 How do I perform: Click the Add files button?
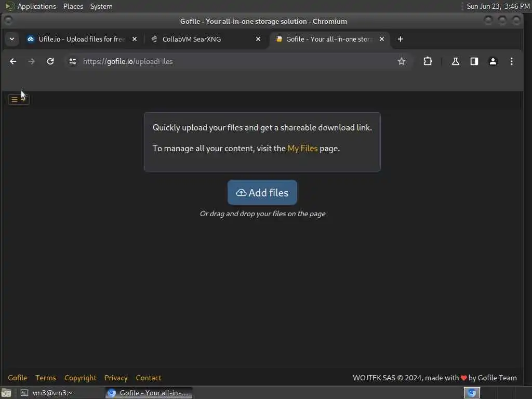coord(262,192)
